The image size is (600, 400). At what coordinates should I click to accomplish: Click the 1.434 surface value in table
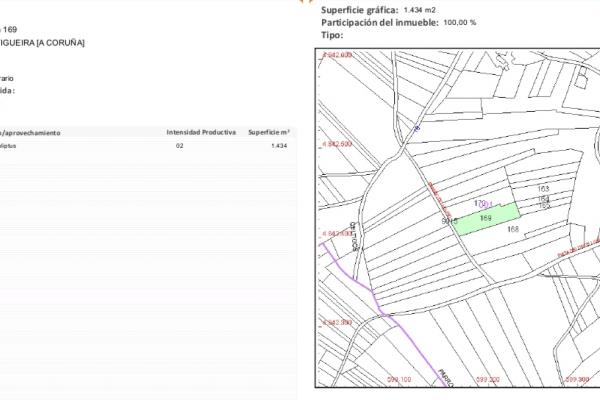[x=278, y=146]
